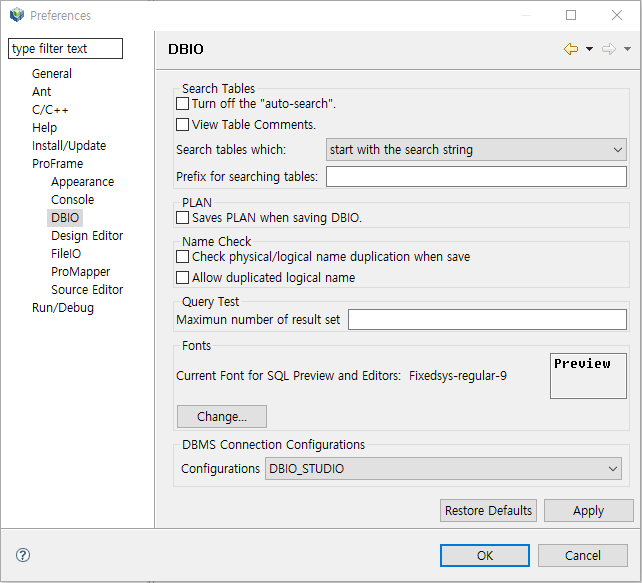Open the help question mark icon
The image size is (642, 583).
tap(23, 555)
